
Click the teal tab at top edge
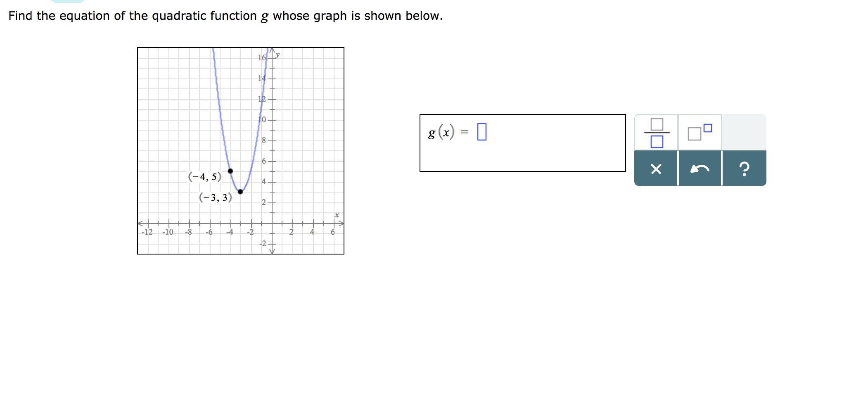(x=67, y=1)
